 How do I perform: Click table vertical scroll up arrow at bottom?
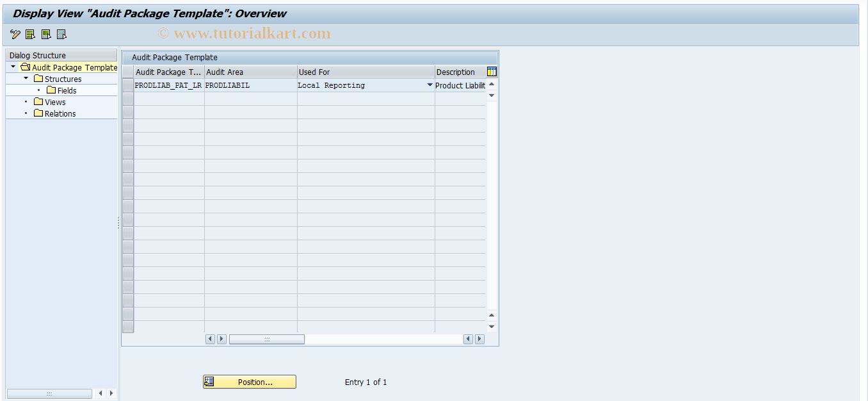[492, 315]
